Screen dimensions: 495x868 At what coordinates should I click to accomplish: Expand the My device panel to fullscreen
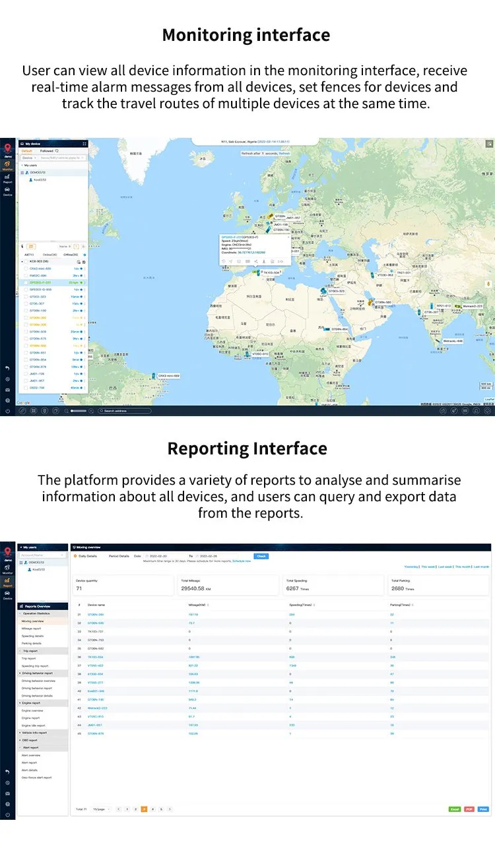[x=84, y=143]
